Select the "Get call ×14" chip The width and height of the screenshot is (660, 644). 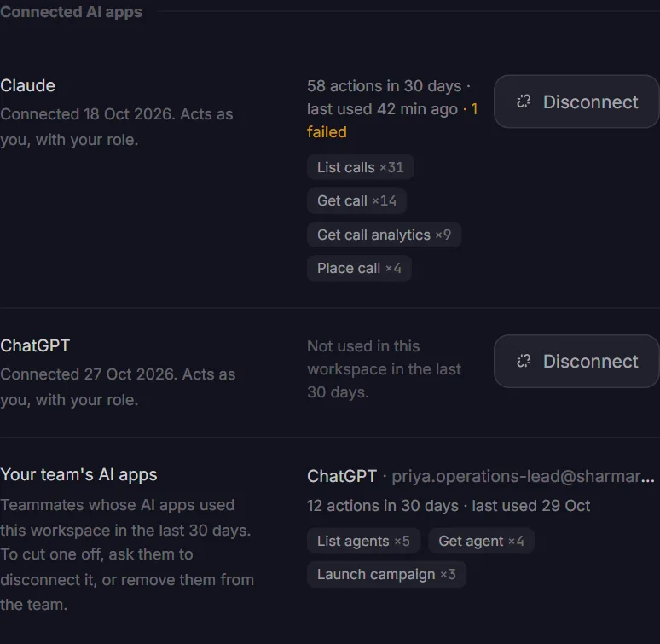[x=356, y=200]
